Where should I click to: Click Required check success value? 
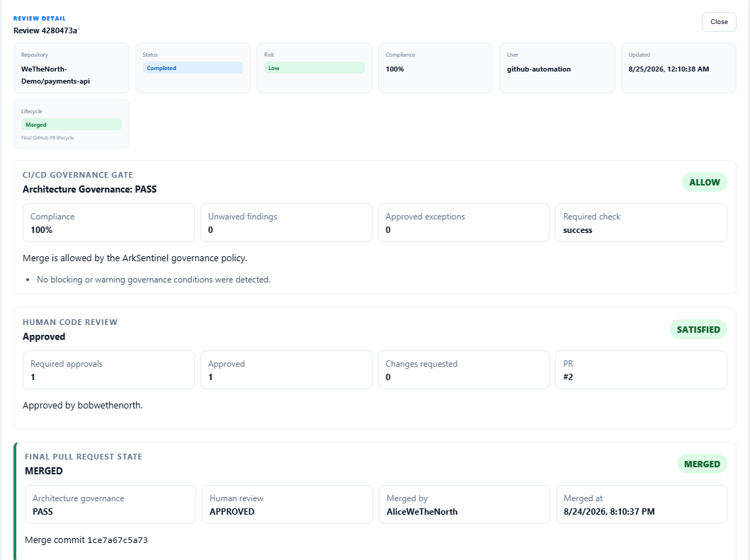coord(577,230)
